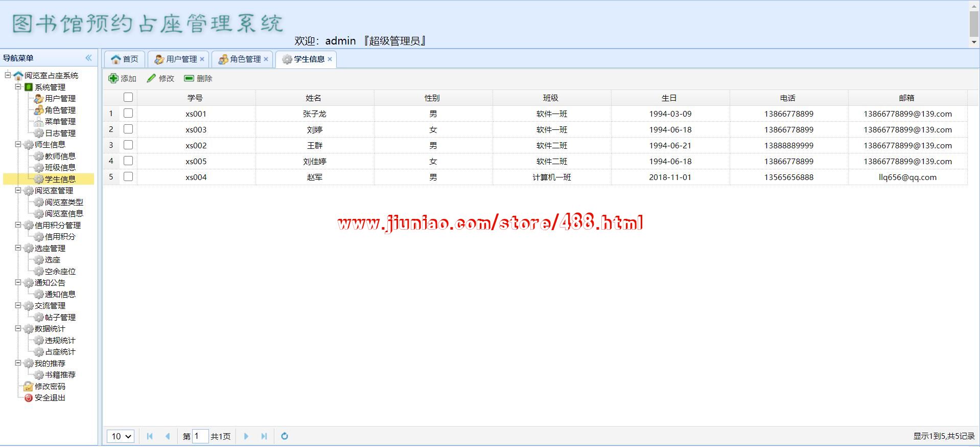Image resolution: width=980 pixels, height=447 pixels.
Task: Collapse the 通知公告 tree node
Action: (18, 282)
